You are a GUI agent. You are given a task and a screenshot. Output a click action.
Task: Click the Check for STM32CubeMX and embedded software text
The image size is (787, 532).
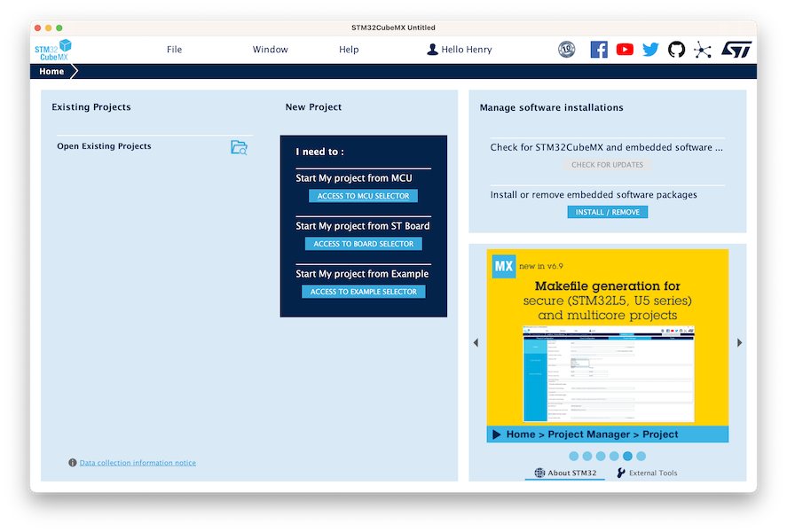point(607,147)
